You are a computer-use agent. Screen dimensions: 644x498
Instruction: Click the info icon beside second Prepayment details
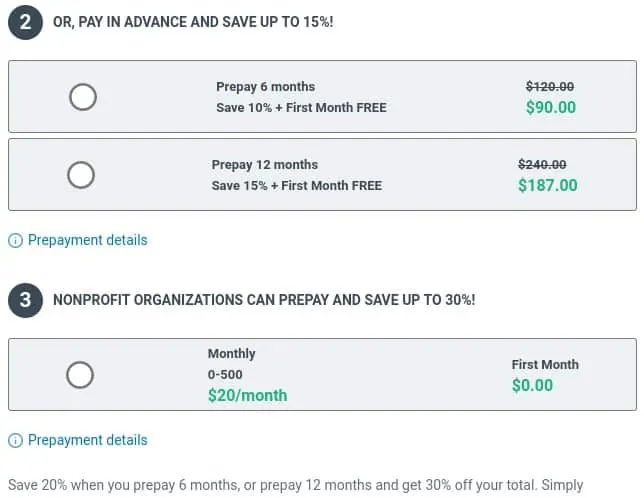click(x=16, y=441)
